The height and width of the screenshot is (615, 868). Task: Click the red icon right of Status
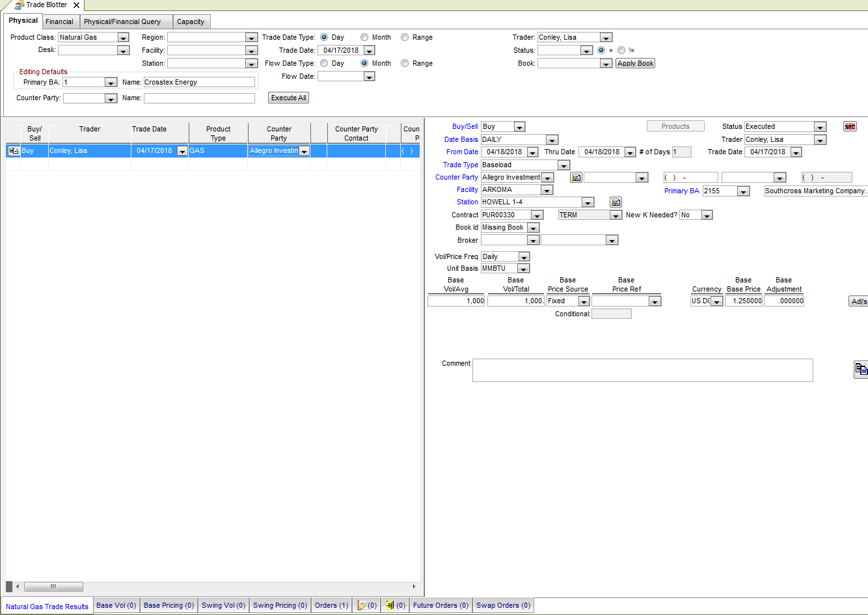point(850,127)
